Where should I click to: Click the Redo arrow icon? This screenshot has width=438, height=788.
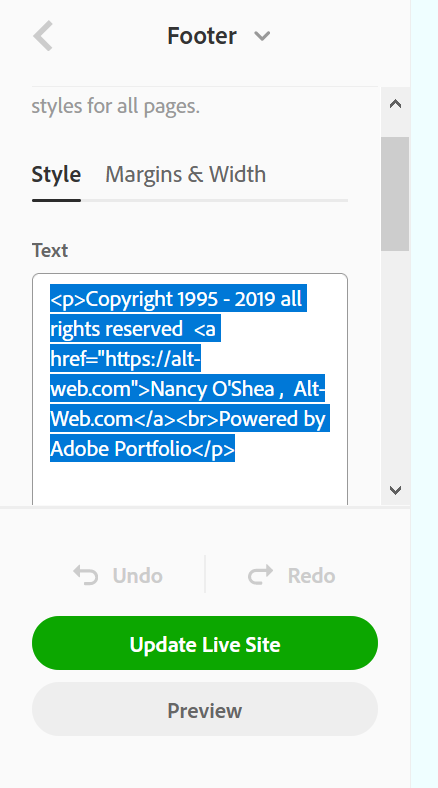pos(261,575)
